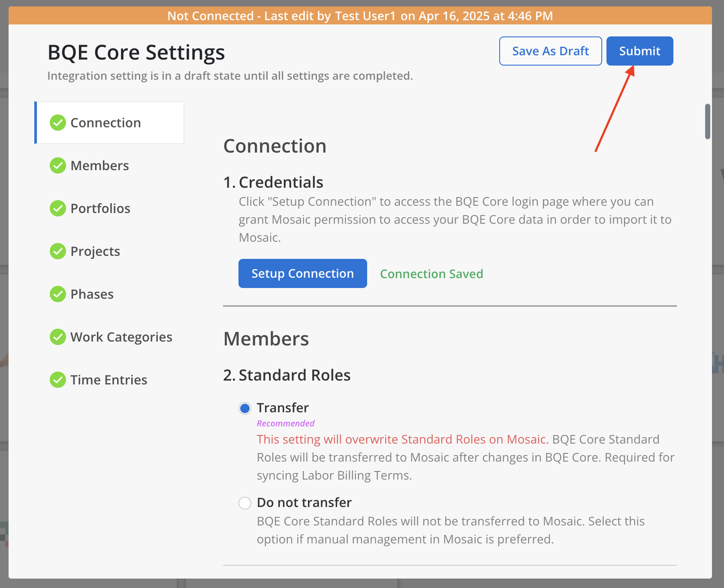The height and width of the screenshot is (588, 724).
Task: Click the BQE Core Settings title
Action: 136,53
